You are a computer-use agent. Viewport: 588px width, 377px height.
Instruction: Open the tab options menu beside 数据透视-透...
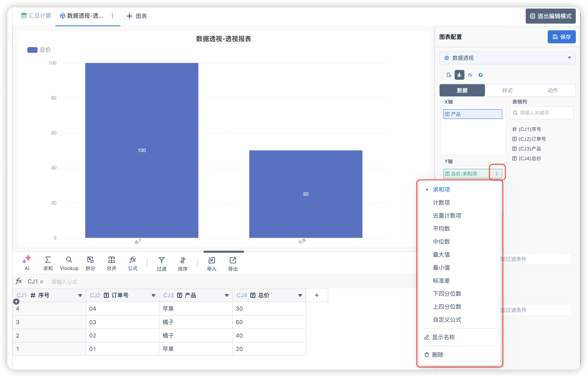point(113,16)
